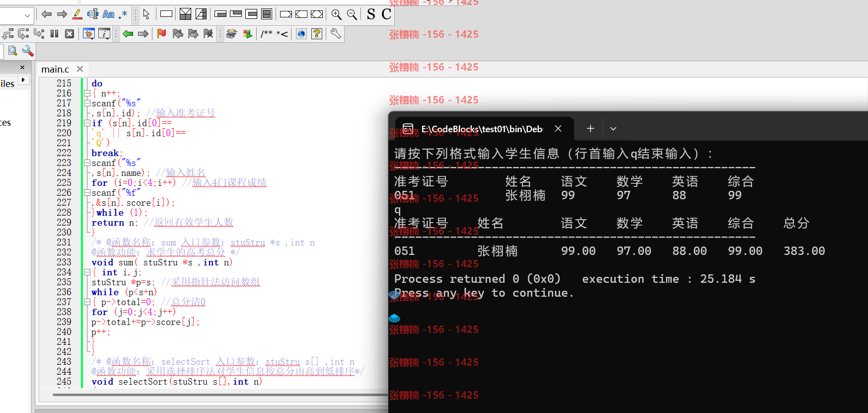Click the S toolbar button

tap(371, 14)
